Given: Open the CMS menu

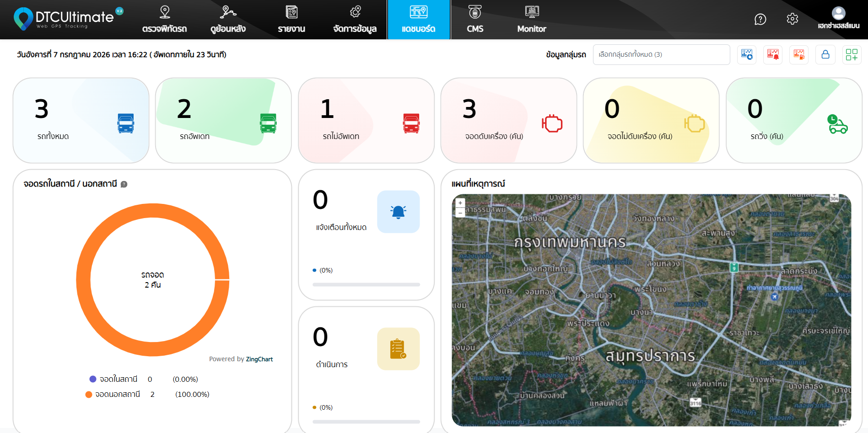Looking at the screenshot, I should pyautogui.click(x=475, y=20).
